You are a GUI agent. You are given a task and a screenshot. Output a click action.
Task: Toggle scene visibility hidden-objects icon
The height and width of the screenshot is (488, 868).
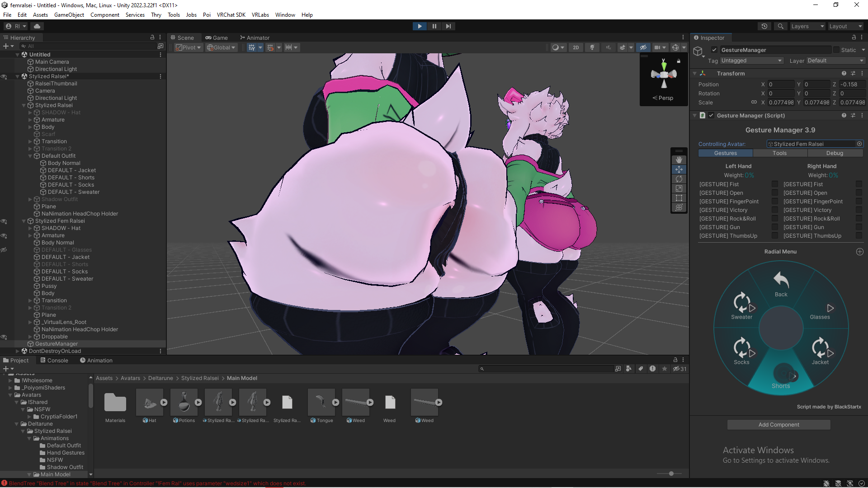[643, 47]
